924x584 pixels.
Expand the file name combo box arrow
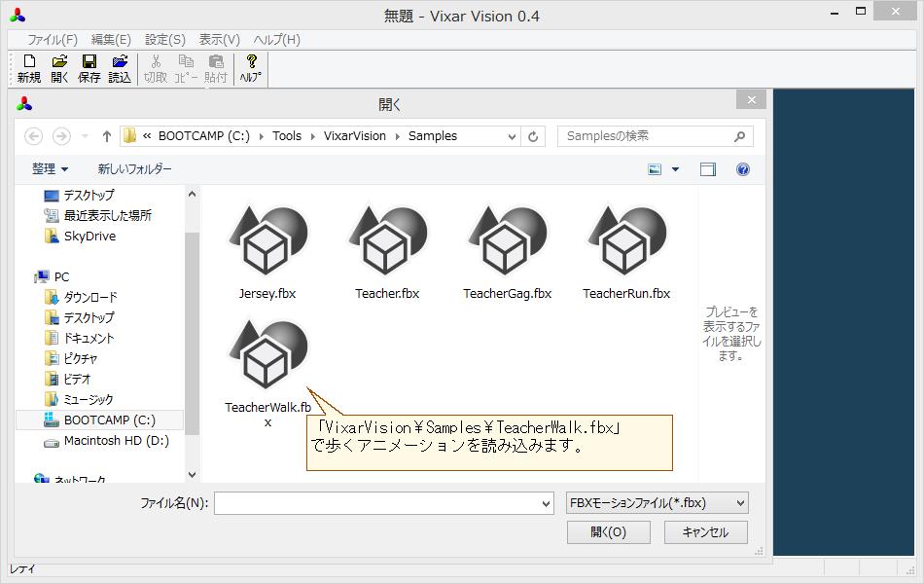click(548, 502)
